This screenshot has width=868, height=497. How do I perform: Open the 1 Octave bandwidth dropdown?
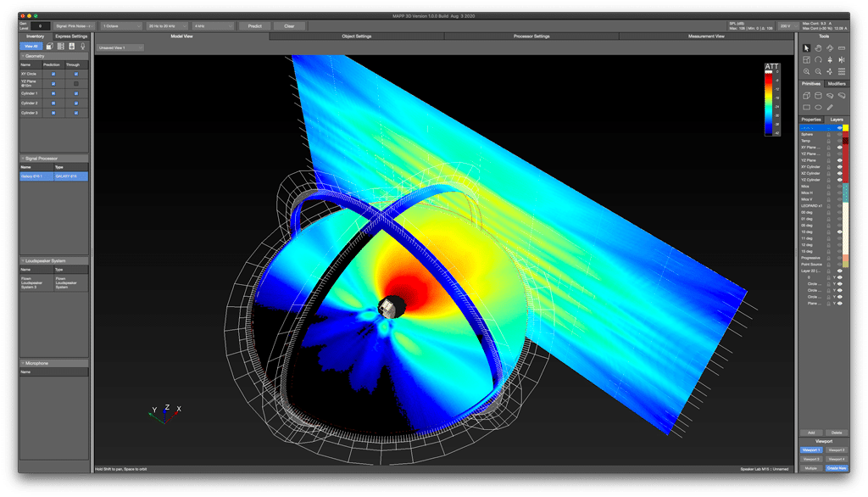(x=120, y=26)
